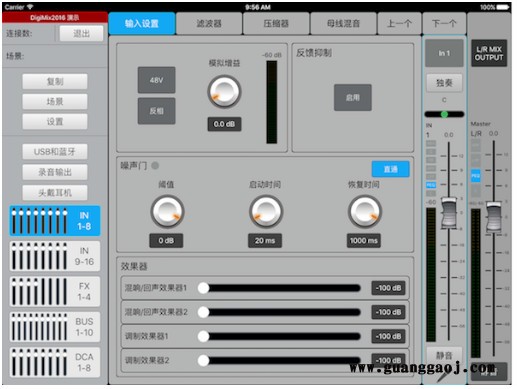Click the In 1 channel fader
Image resolution: width=517 pixels, height=389 pixels.
(x=449, y=213)
